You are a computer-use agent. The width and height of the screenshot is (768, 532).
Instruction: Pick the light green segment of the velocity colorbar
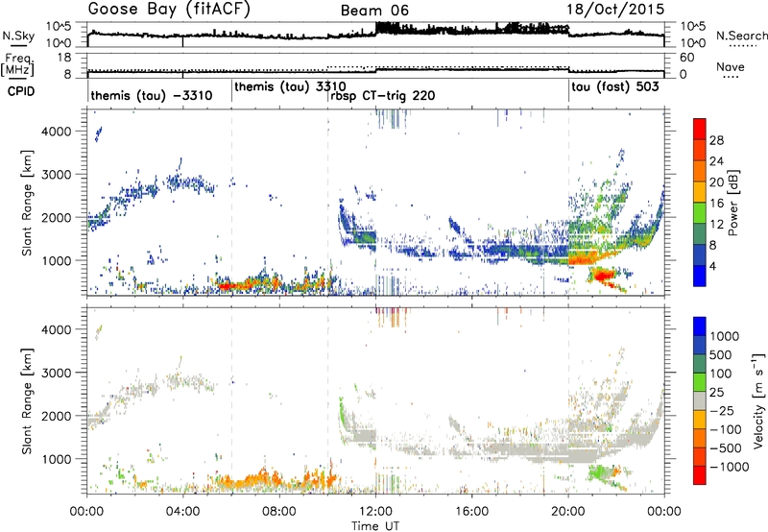tap(700, 383)
